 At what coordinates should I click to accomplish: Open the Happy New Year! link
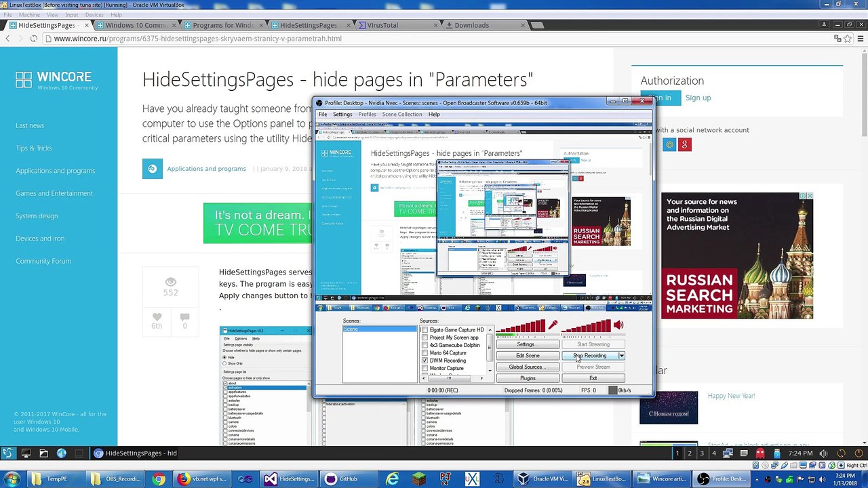pos(731,396)
